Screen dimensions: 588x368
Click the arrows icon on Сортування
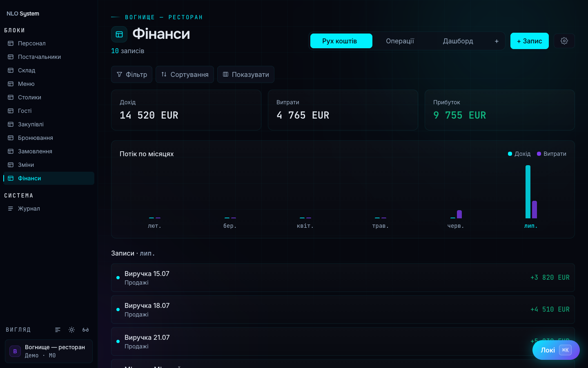[164, 74]
